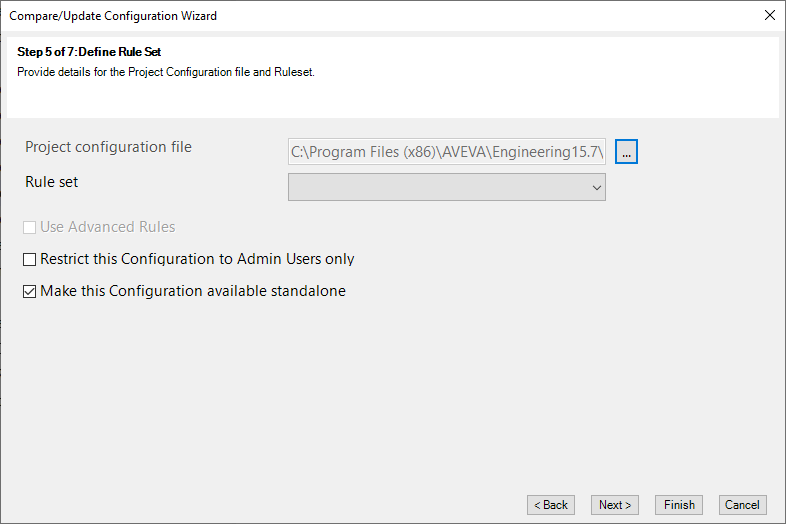Open the empty Rule set combo box
This screenshot has height=524, width=786.
click(x=447, y=187)
